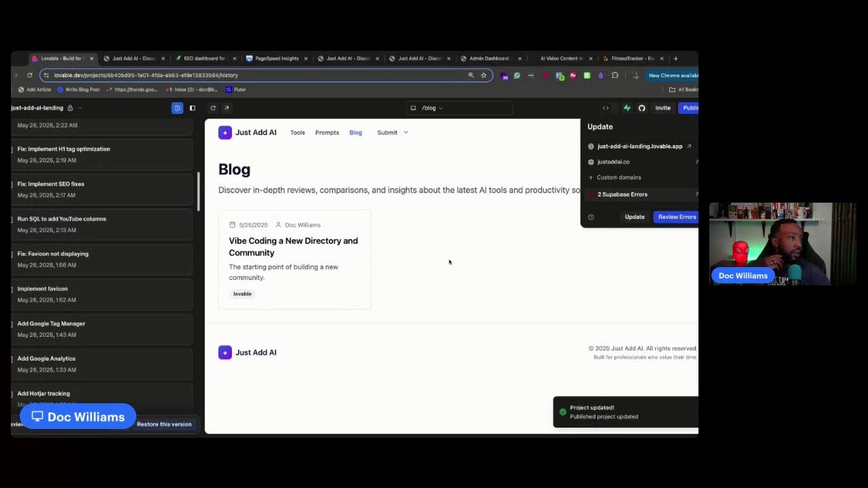Select version 'Add Google Analytics'
The image size is (868, 488).
[x=102, y=364]
